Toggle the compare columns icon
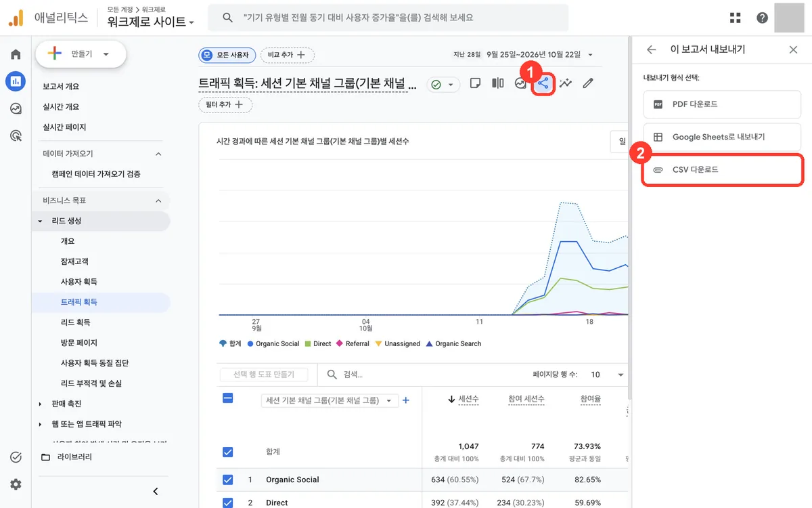The height and width of the screenshot is (508, 812). [x=498, y=83]
